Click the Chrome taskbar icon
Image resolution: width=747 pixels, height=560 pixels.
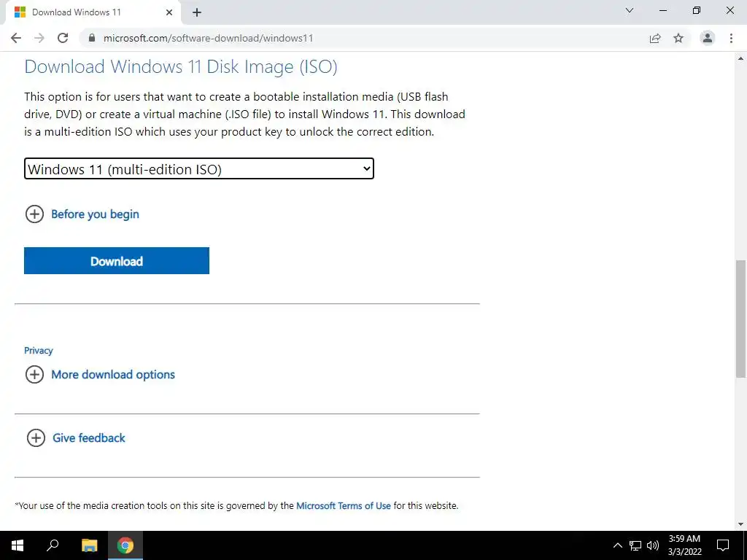(125, 545)
